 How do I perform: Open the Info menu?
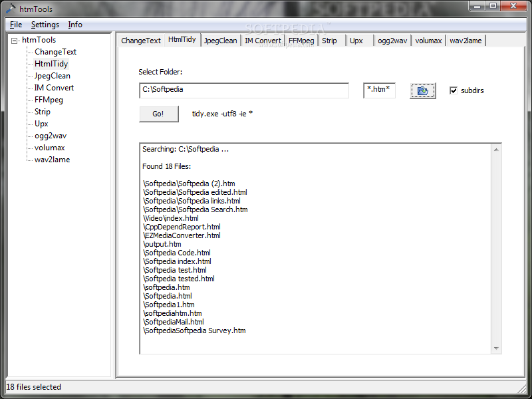pos(75,25)
